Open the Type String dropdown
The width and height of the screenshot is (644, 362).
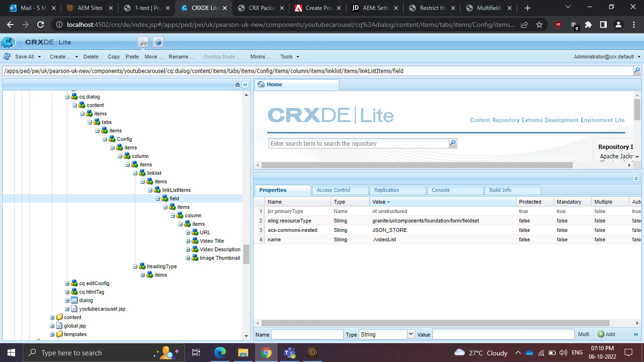coord(411,334)
